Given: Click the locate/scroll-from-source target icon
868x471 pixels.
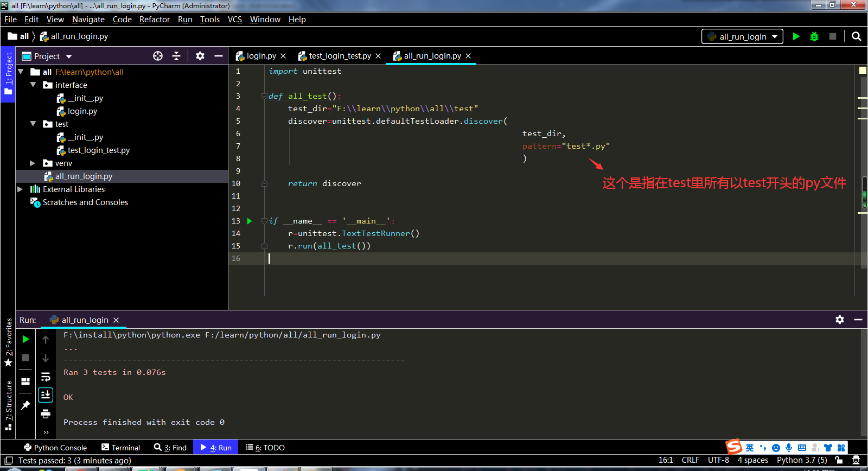Looking at the screenshot, I should [x=158, y=56].
